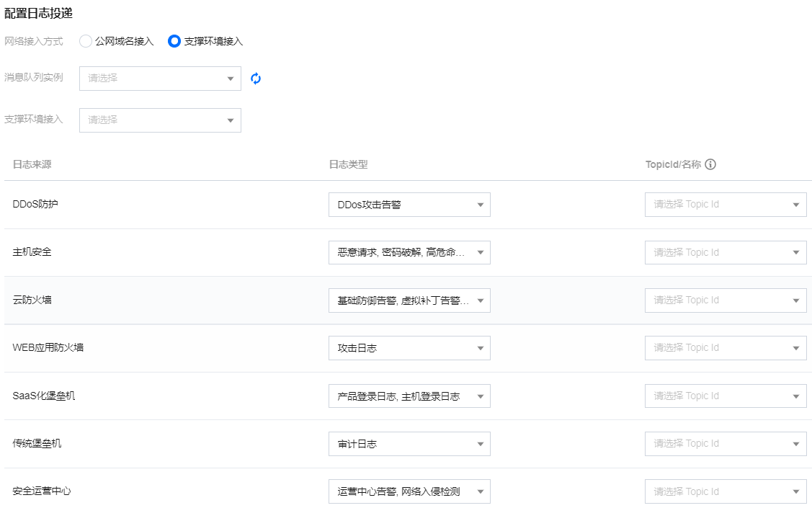Choose Topic Id for 传统堡垒机 row

726,444
